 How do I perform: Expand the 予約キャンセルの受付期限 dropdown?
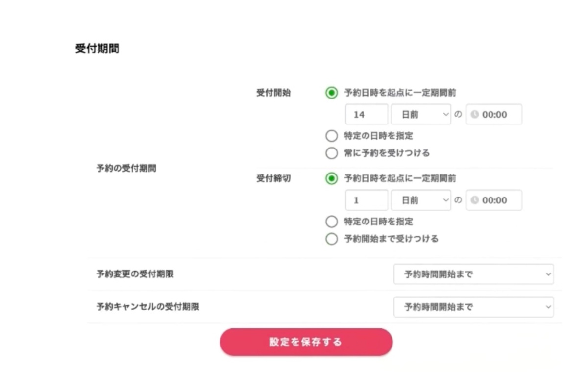473,307
